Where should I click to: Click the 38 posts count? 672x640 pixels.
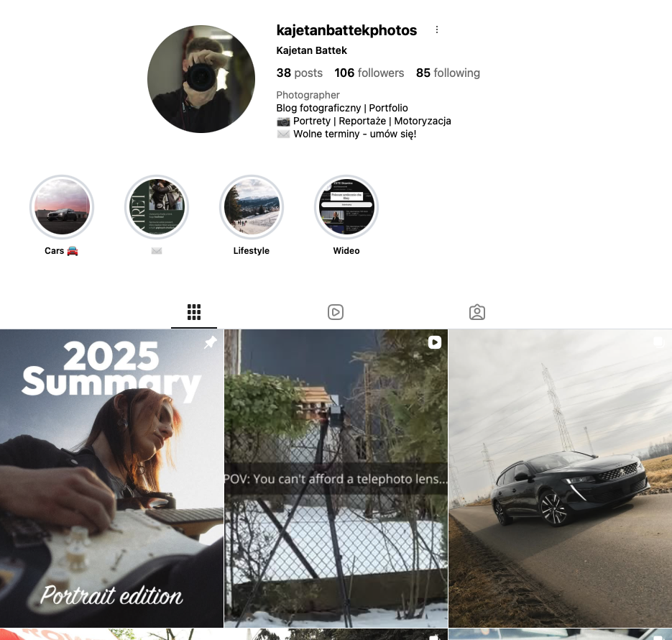coord(299,73)
